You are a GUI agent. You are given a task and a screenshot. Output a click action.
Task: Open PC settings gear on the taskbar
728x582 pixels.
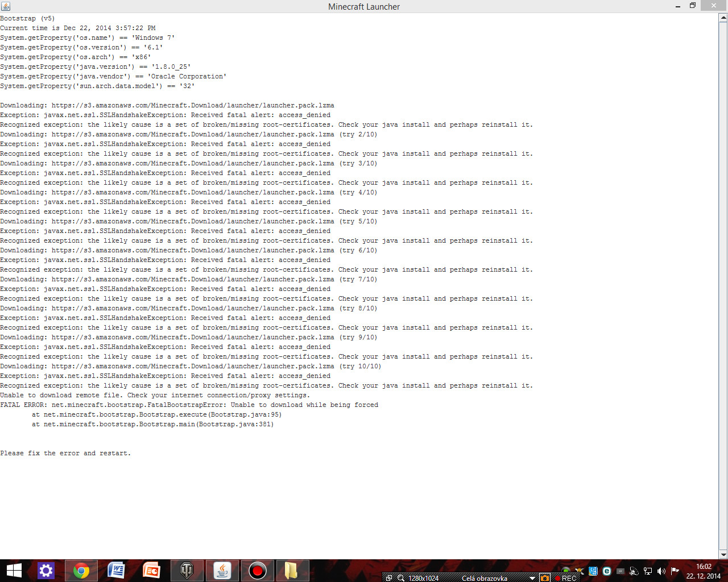coord(45,571)
